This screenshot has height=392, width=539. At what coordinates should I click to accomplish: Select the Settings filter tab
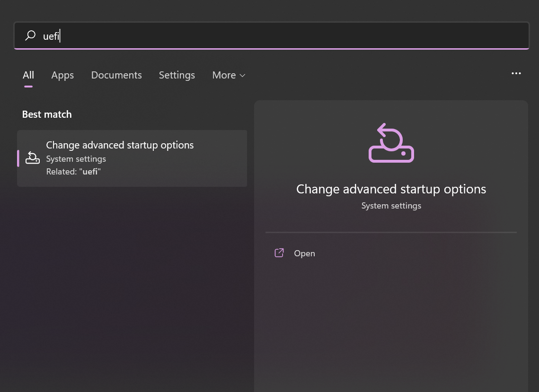pyautogui.click(x=177, y=75)
